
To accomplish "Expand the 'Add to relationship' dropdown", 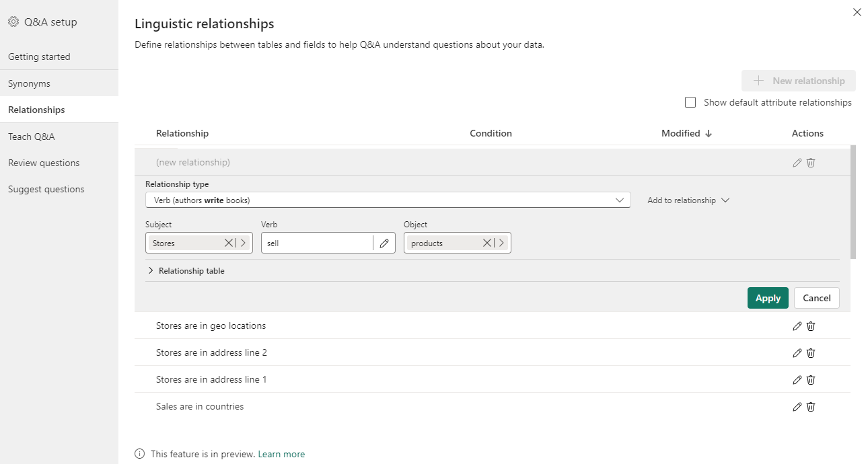I will tap(688, 200).
